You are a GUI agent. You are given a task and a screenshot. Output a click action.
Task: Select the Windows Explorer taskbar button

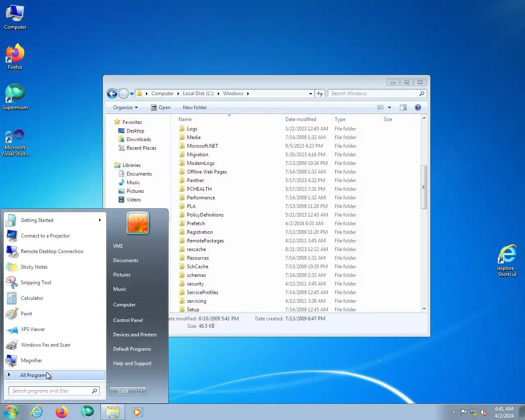[x=113, y=412]
